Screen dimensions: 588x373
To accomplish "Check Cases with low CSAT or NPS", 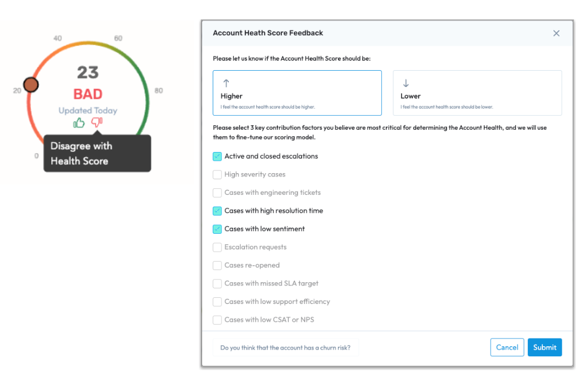I will tap(217, 320).
